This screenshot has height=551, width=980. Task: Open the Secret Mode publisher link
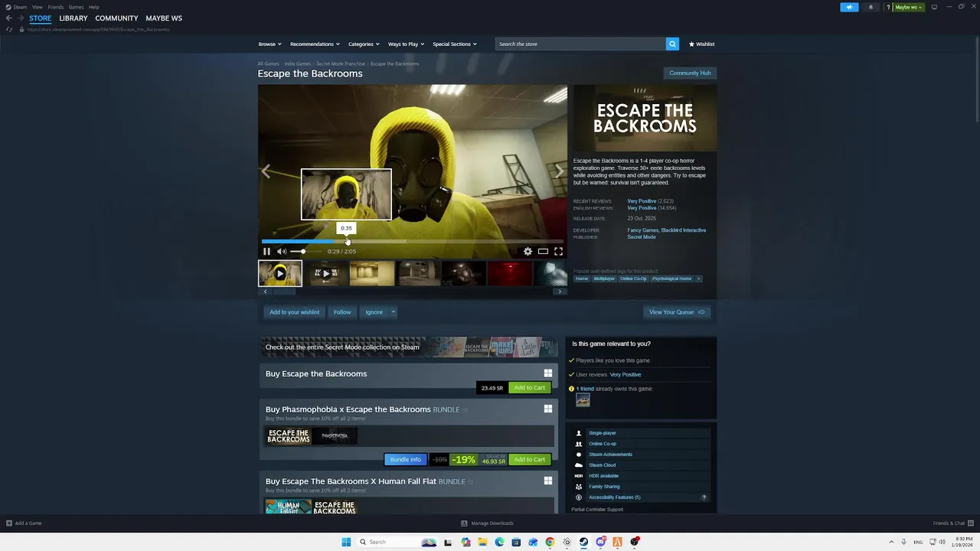tap(642, 237)
